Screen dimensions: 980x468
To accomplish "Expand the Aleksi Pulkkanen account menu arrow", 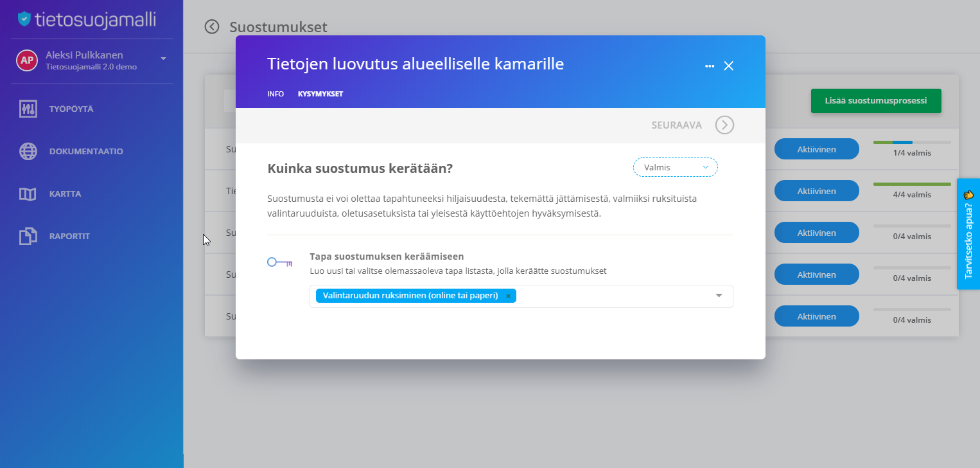I will pos(163,59).
